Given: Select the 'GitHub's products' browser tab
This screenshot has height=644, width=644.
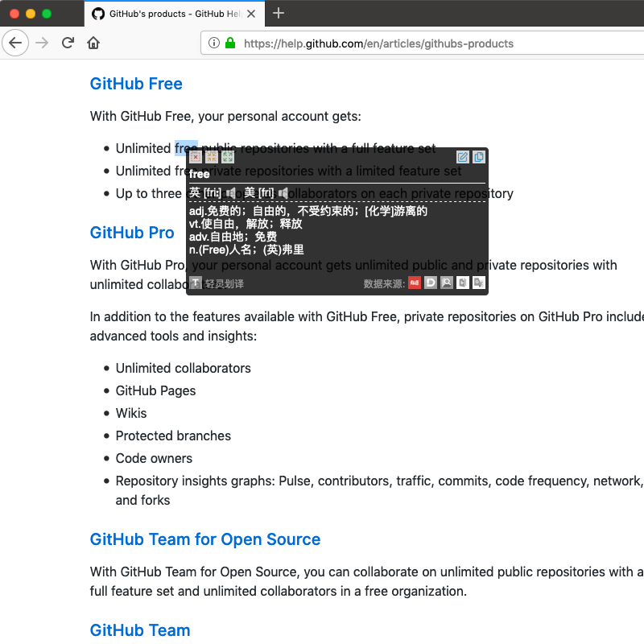Looking at the screenshot, I should coord(175,14).
